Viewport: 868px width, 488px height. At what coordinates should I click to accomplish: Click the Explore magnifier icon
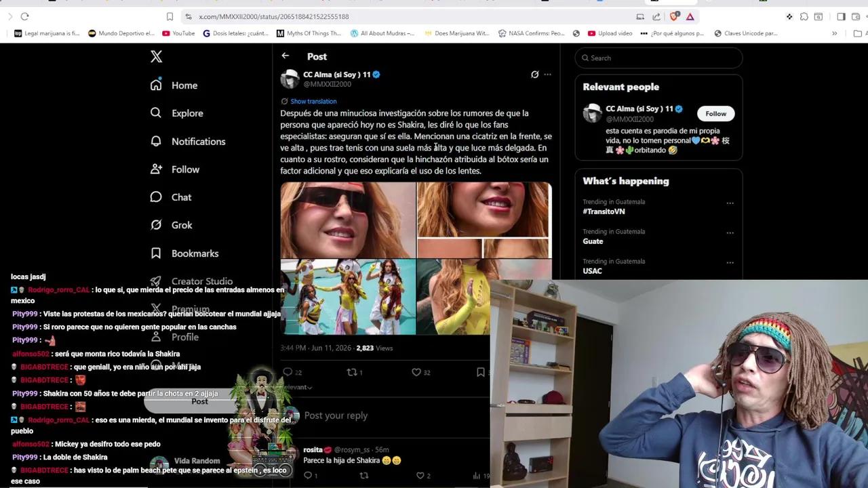point(156,113)
